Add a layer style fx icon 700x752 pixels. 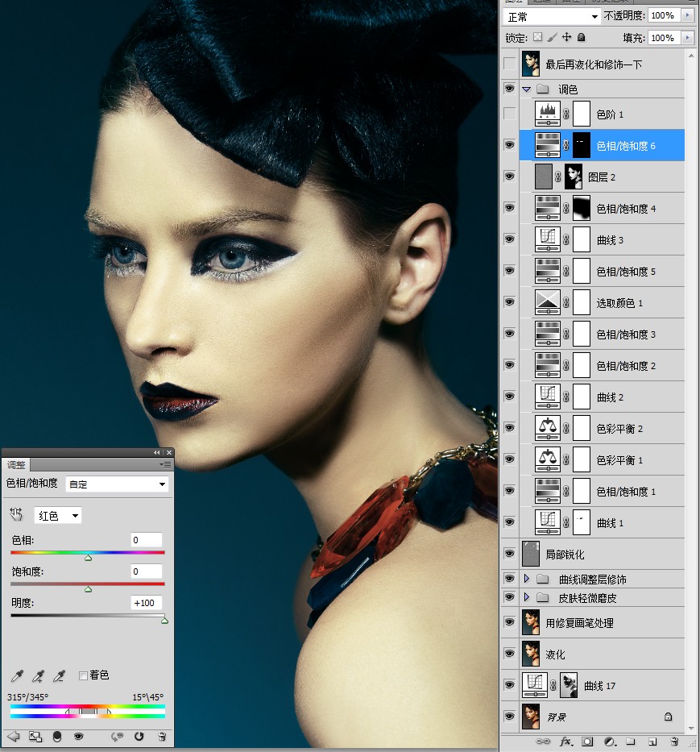click(x=565, y=742)
